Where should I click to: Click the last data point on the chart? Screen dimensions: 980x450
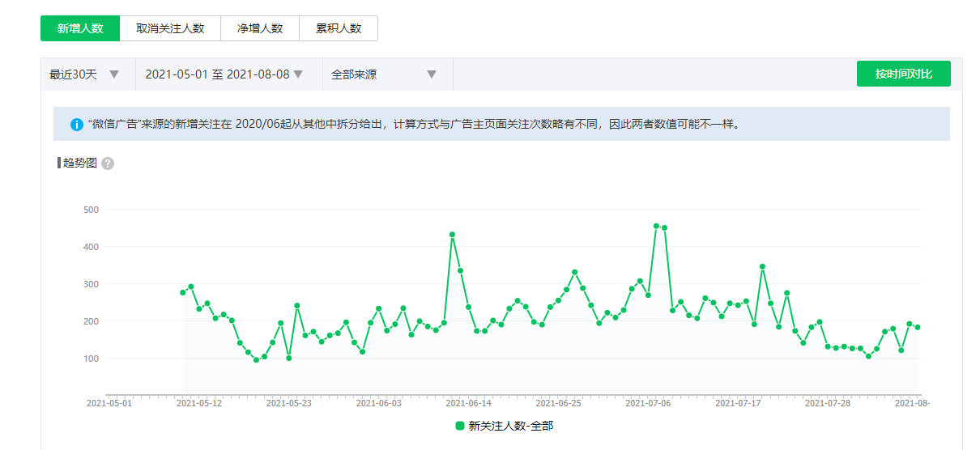click(918, 327)
